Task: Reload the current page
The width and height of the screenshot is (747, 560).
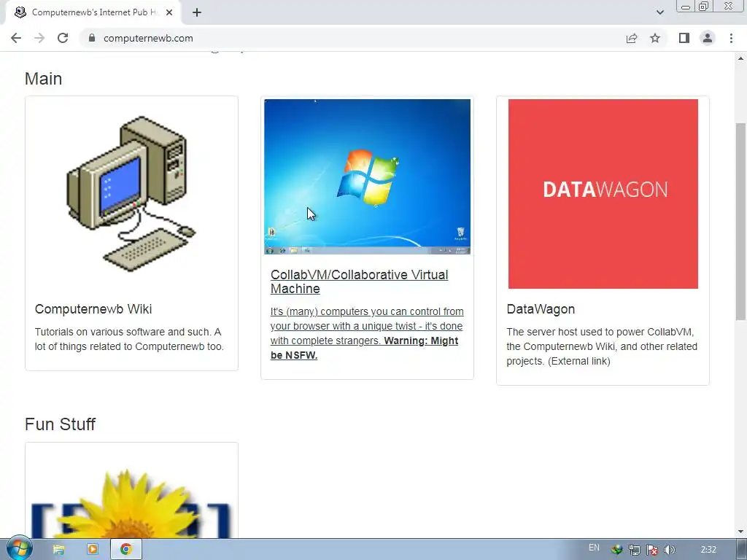Action: (x=63, y=38)
